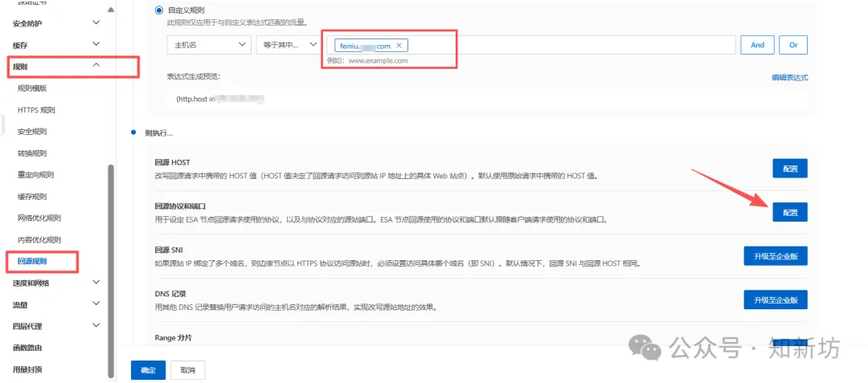
Task: Click 配置 for 回源 HOST
Action: coord(789,169)
